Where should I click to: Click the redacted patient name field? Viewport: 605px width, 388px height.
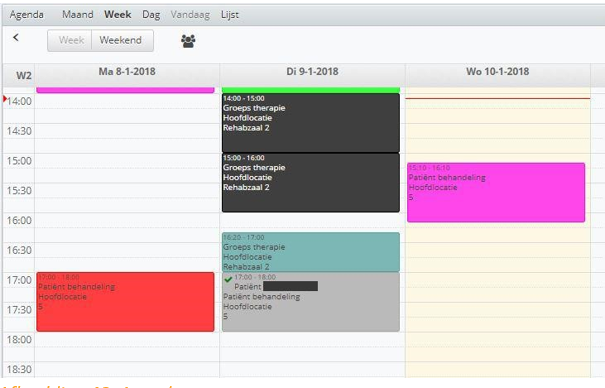(x=291, y=286)
